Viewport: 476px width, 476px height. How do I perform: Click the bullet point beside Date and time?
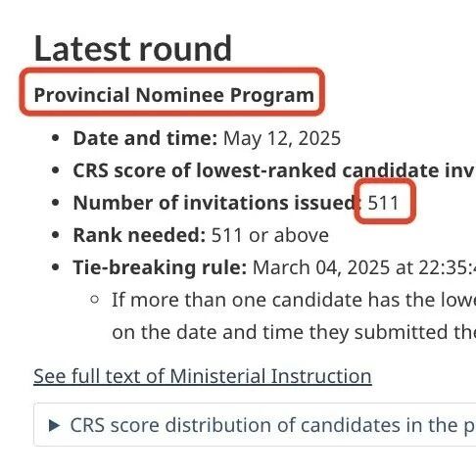pyautogui.click(x=56, y=138)
